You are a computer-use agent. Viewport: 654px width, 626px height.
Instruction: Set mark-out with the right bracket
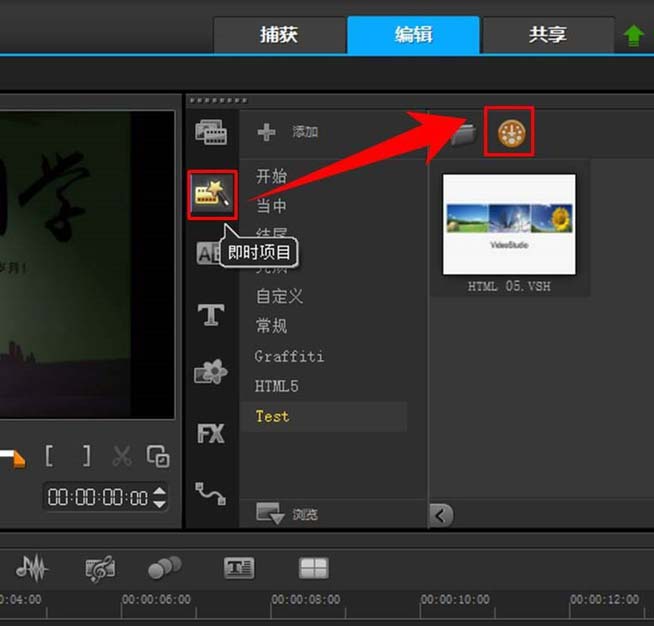(86, 456)
